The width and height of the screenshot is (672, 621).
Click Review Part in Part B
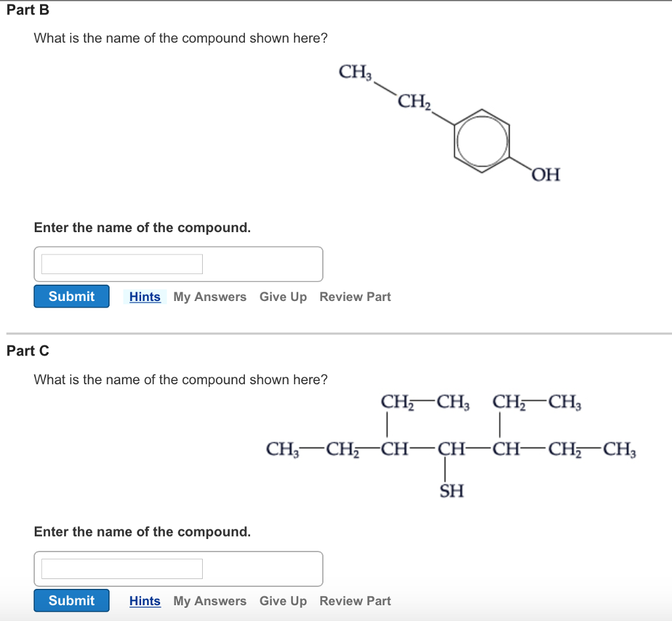tap(355, 296)
